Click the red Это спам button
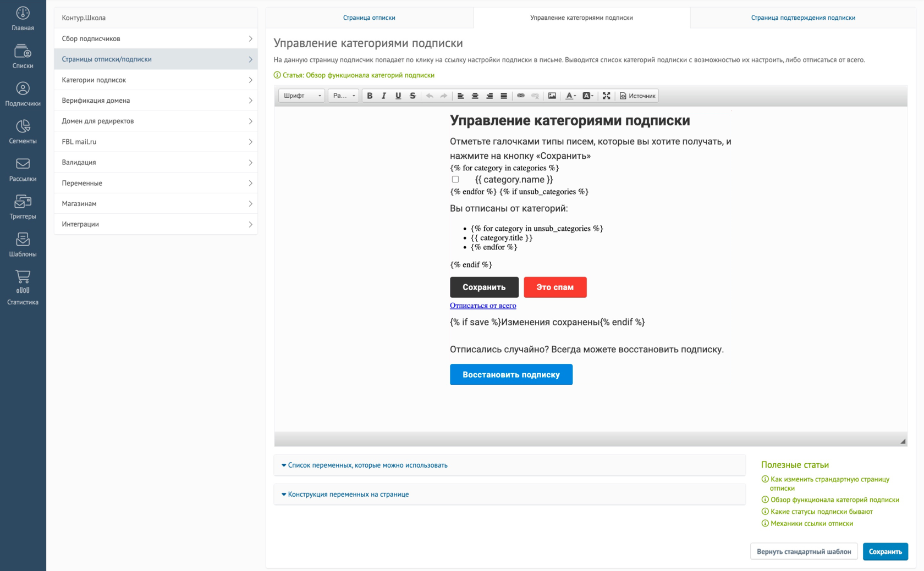924x571 pixels. [555, 287]
